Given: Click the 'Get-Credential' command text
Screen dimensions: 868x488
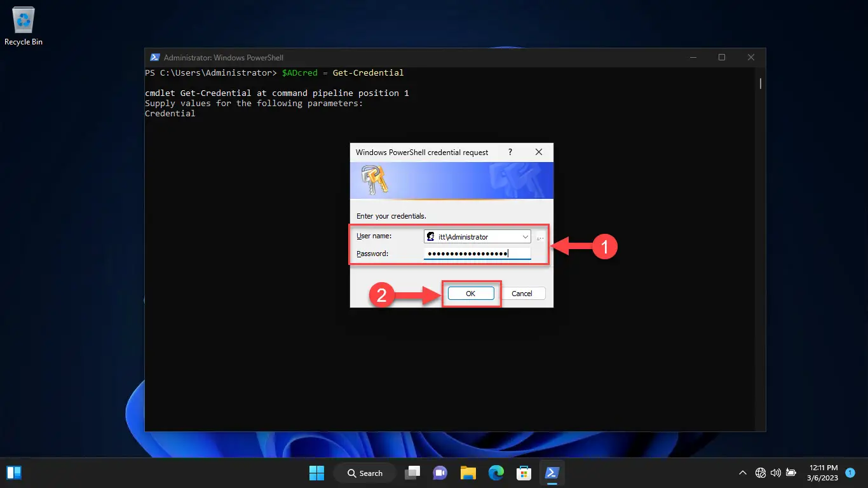Looking at the screenshot, I should click(368, 73).
